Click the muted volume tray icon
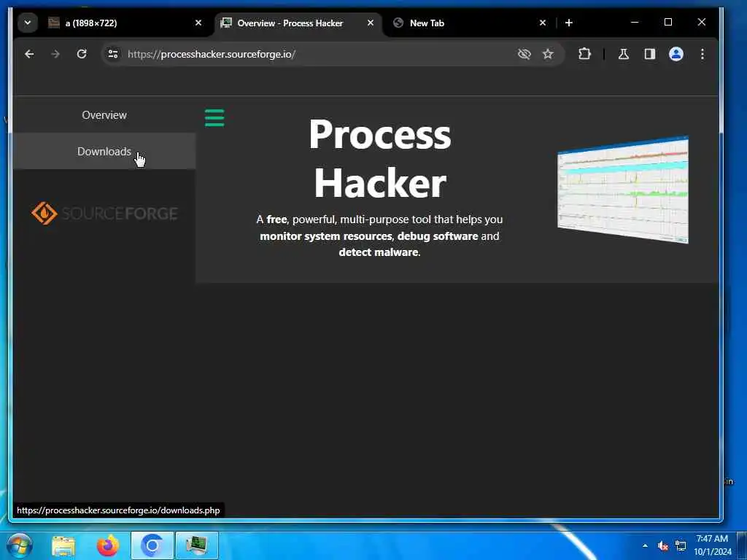This screenshot has height=560, width=747. coord(662,545)
